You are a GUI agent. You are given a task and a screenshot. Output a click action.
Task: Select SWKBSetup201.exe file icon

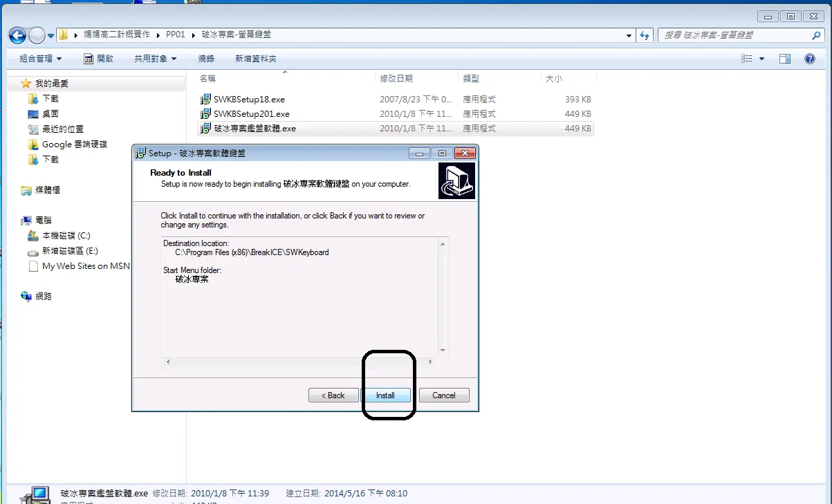[x=205, y=113]
